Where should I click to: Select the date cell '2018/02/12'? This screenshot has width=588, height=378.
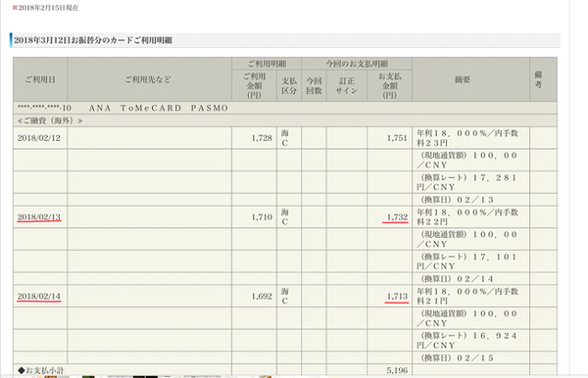coord(39,138)
